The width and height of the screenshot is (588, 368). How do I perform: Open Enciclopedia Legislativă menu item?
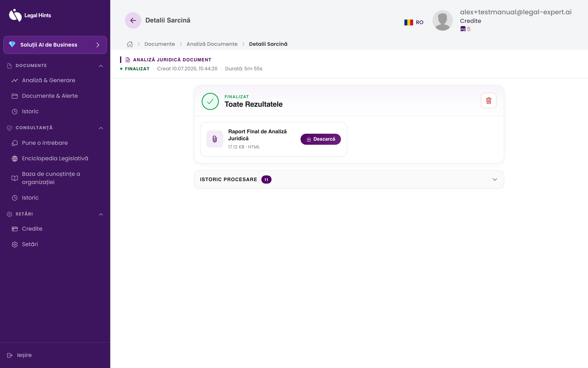coord(55,158)
